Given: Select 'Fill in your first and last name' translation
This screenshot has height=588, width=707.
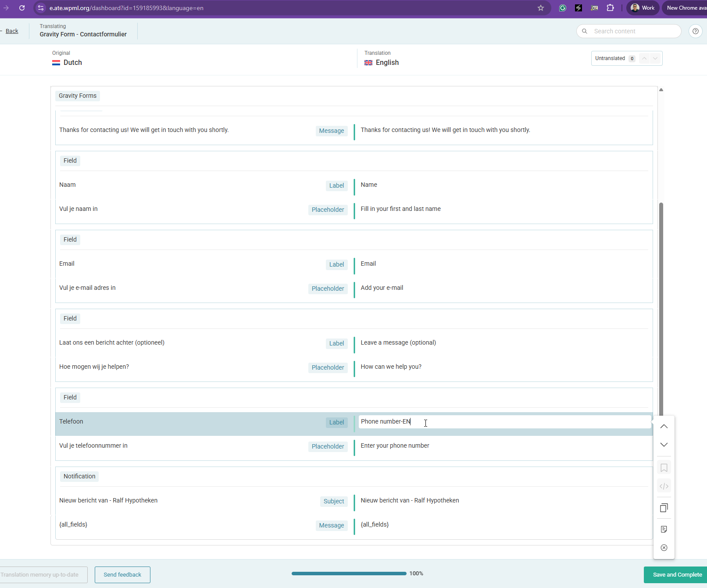Looking at the screenshot, I should point(401,209).
